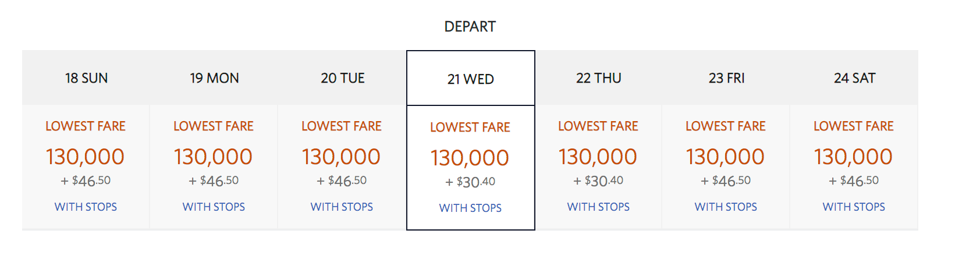Click 130,000 miles fare for Sunday
980x262 pixels.
(x=85, y=157)
